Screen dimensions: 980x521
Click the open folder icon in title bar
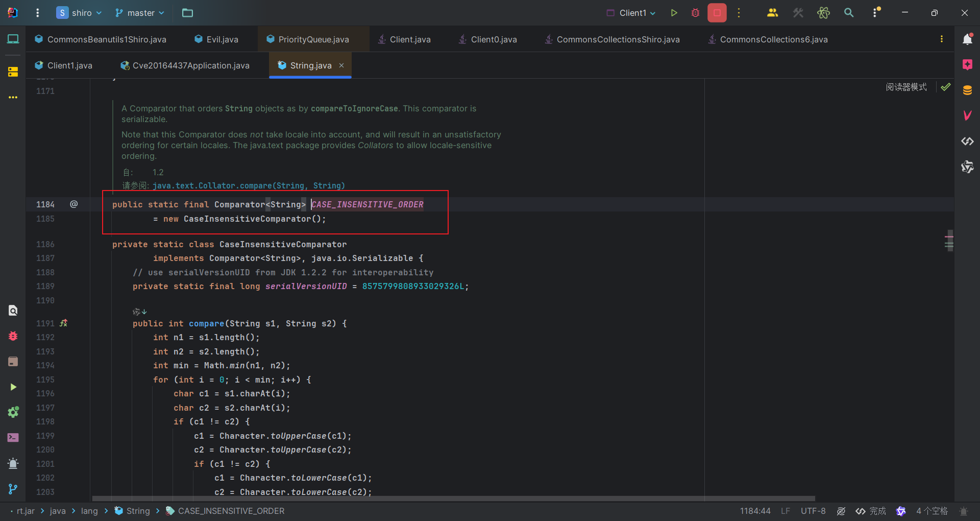coord(187,13)
